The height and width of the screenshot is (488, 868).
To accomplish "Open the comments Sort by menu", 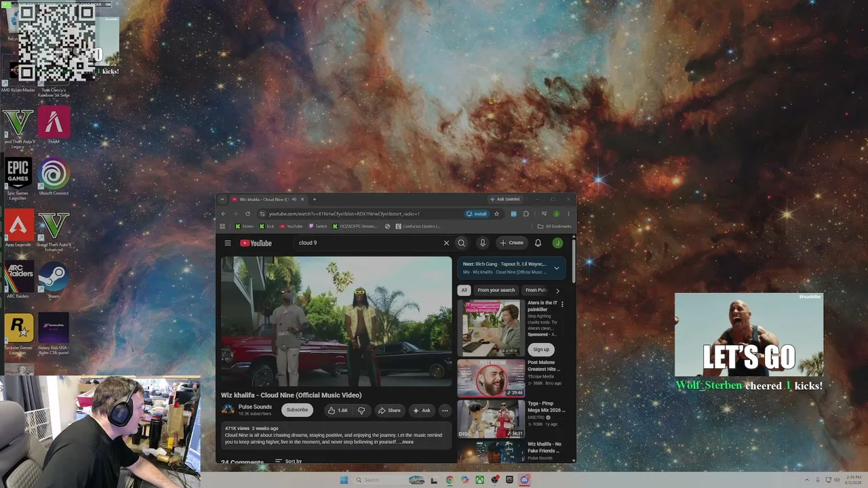I will (288, 461).
